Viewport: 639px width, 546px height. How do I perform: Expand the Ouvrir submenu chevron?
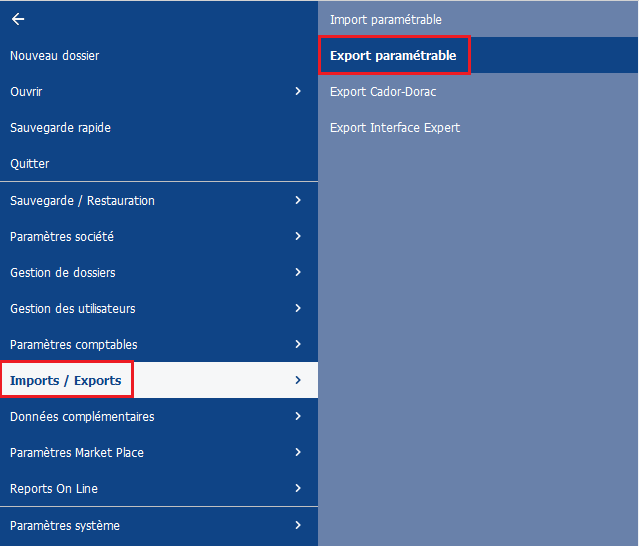[298, 92]
